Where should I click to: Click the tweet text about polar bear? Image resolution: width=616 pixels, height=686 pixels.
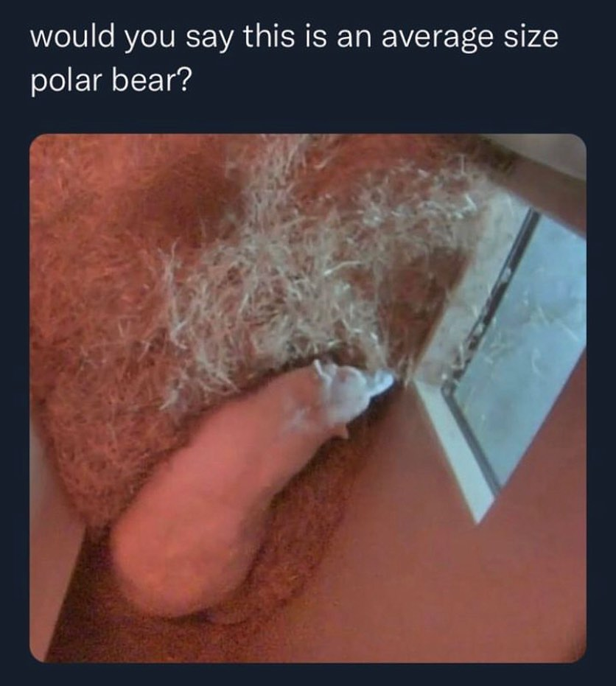[294, 59]
